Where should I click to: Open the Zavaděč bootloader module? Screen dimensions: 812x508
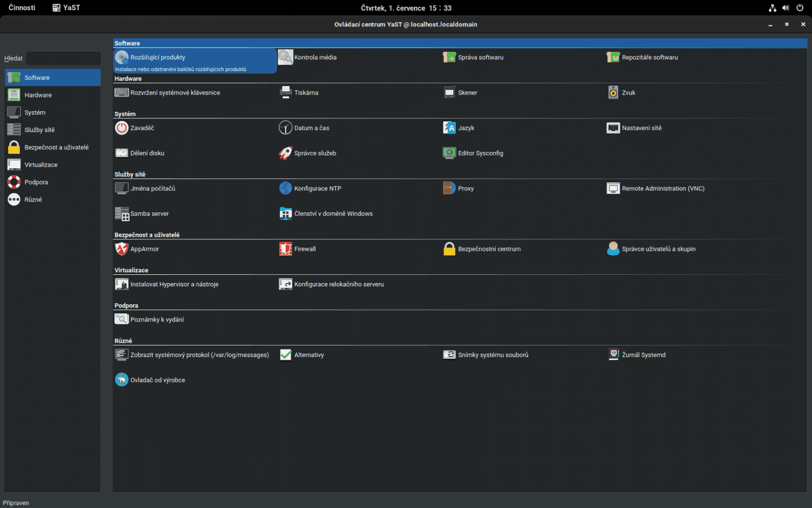[142, 128]
